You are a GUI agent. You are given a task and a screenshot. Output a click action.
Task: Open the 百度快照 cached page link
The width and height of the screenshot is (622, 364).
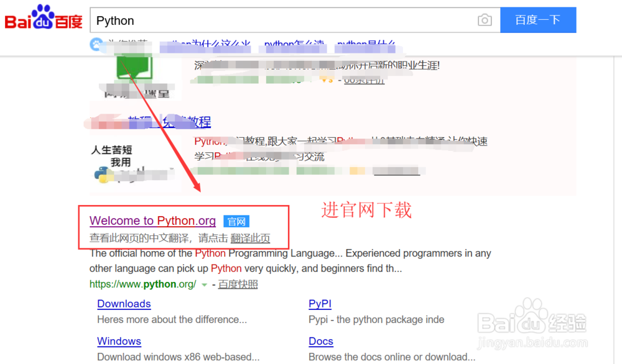[x=238, y=284]
